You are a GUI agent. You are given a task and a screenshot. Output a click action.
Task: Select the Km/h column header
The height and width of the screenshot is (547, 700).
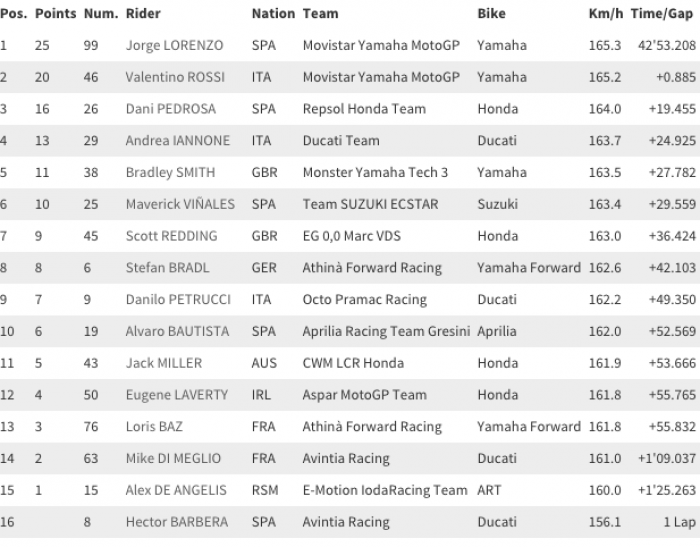pos(606,14)
